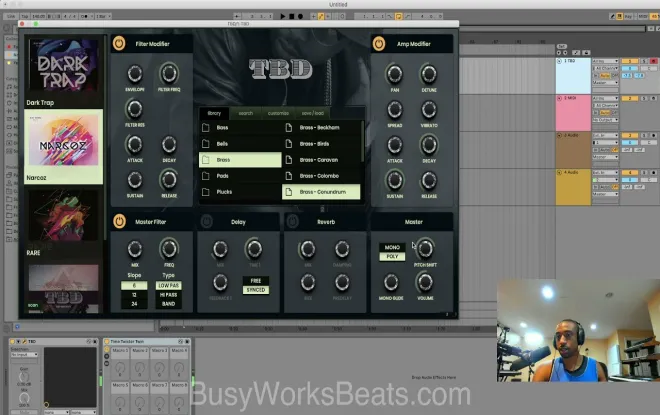Load the Brass - Beckham preset

[321, 128]
